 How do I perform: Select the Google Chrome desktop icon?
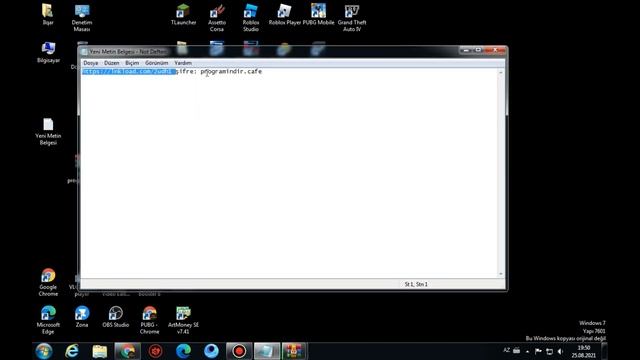(x=48, y=282)
